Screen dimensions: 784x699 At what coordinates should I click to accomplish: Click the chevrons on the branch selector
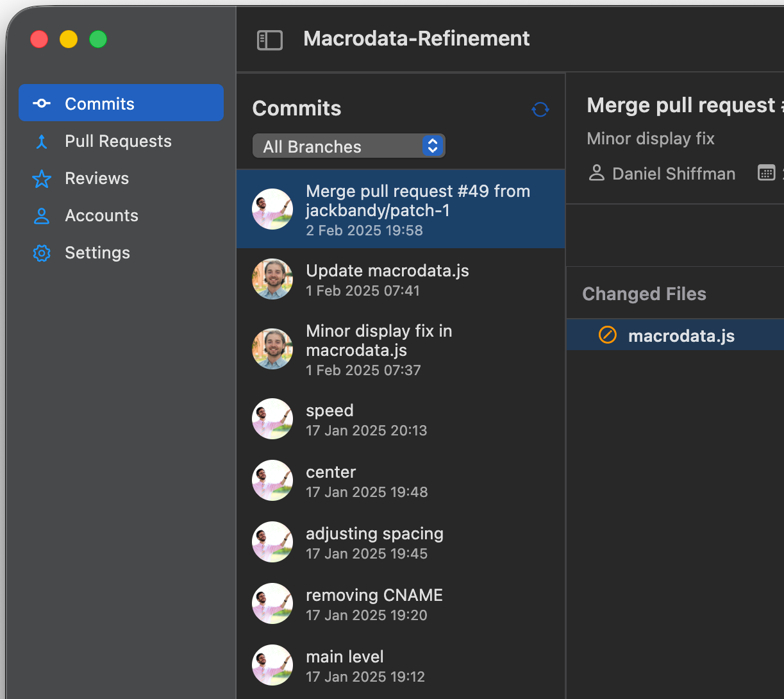pyautogui.click(x=433, y=146)
